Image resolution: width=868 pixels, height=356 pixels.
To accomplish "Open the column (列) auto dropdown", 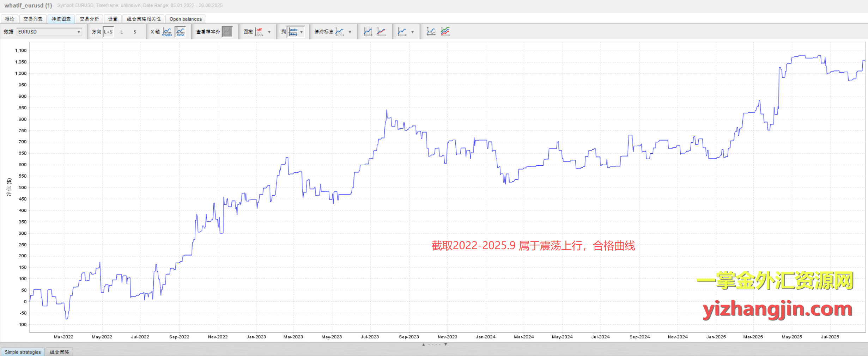I will click(x=302, y=32).
